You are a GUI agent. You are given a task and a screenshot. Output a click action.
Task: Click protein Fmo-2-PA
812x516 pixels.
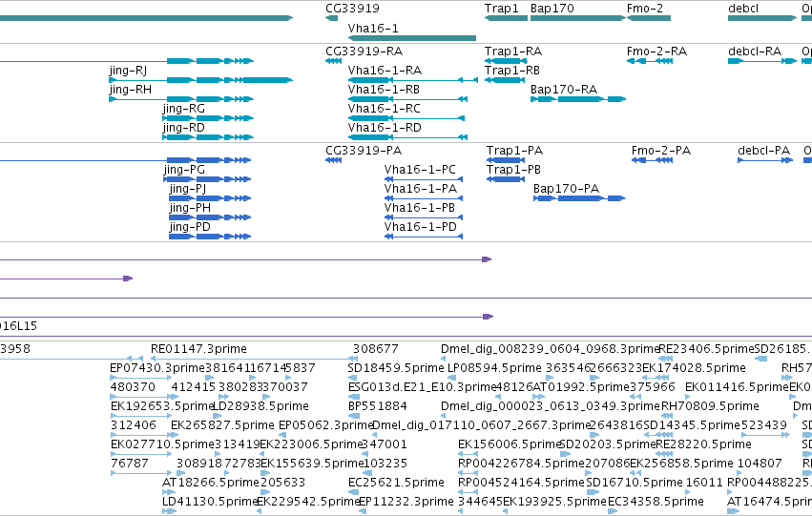point(661,151)
